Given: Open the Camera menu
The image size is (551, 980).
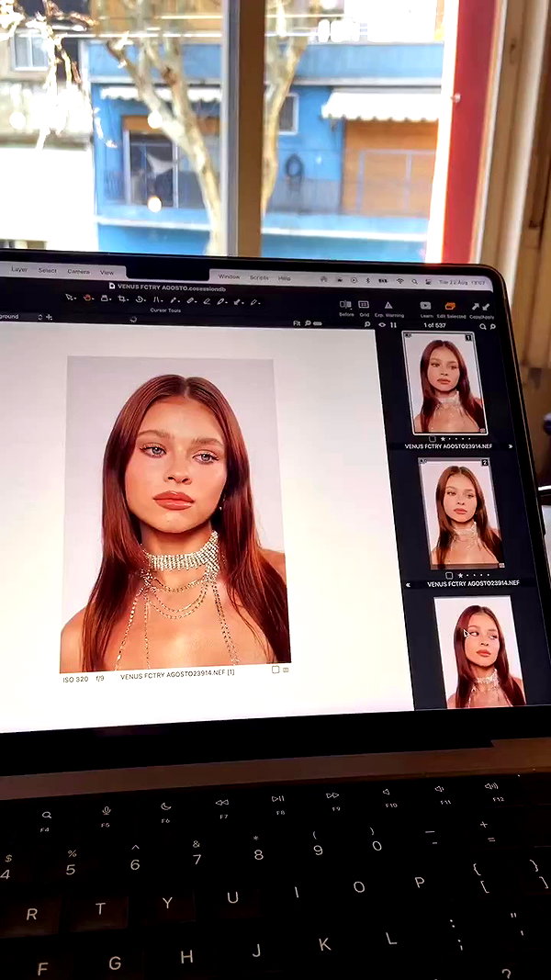Looking at the screenshot, I should tap(78, 271).
